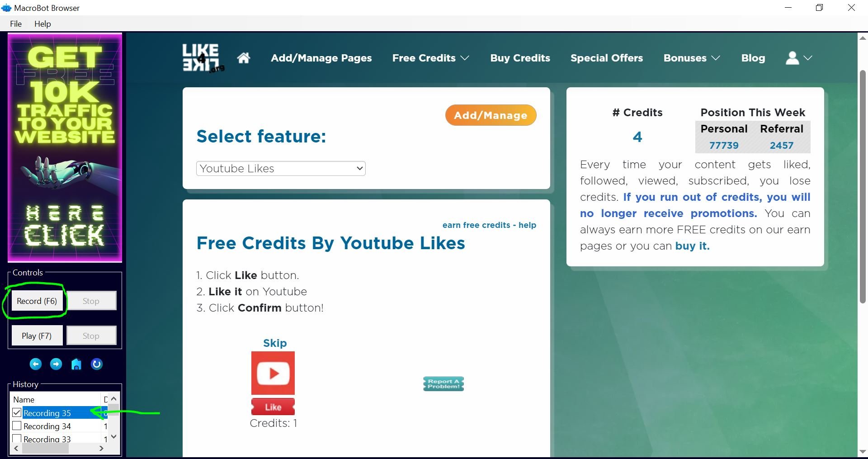
Task: Restore down the MacroBot Browser window
Action: [820, 8]
